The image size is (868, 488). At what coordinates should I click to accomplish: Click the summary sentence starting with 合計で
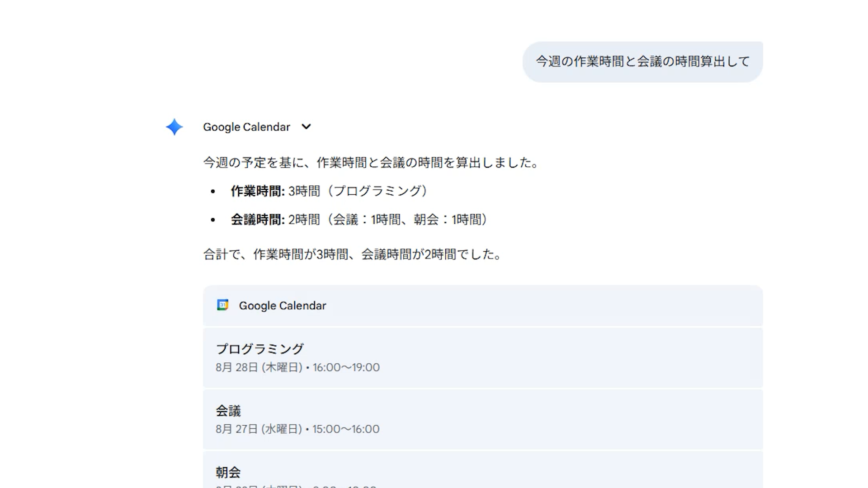coord(353,254)
